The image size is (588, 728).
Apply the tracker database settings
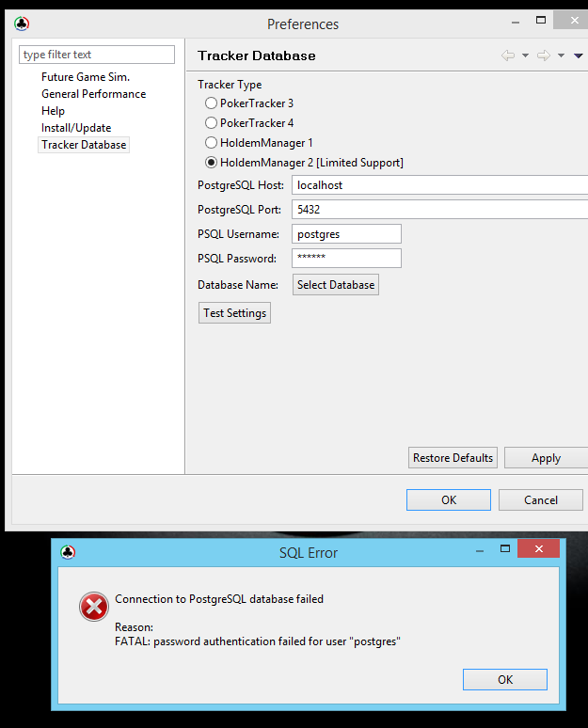click(547, 458)
